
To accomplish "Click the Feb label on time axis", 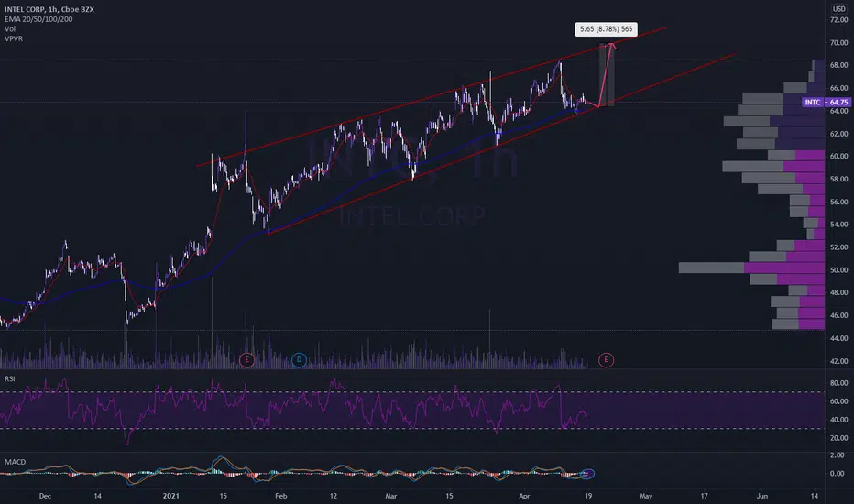I will (281, 496).
